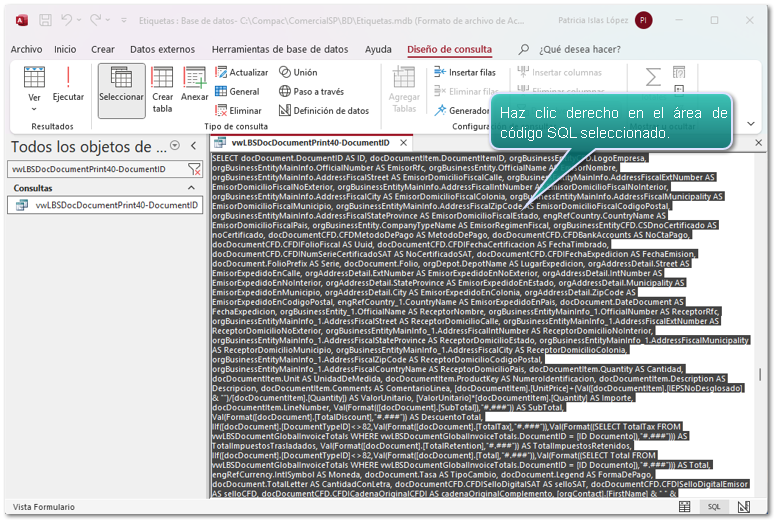
Task: Choose the Definición de datos query type
Action: [x=324, y=111]
